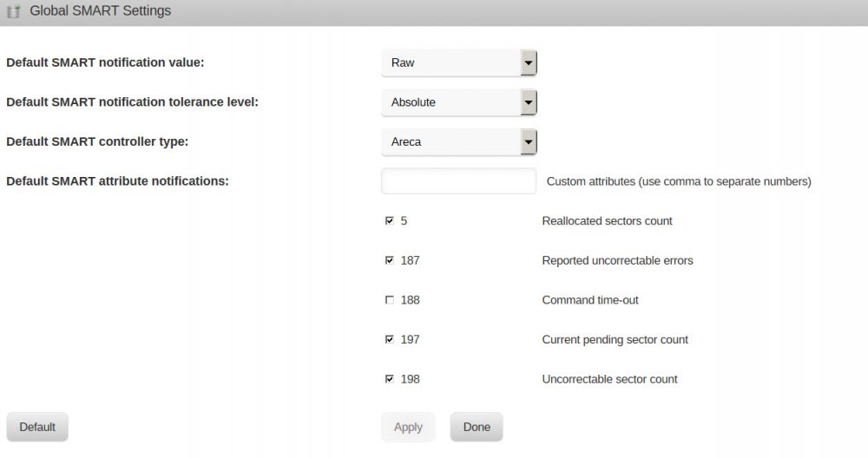Image resolution: width=868 pixels, height=458 pixels.
Task: Click the 'Reallocated sectors count' description
Action: pyautogui.click(x=607, y=220)
